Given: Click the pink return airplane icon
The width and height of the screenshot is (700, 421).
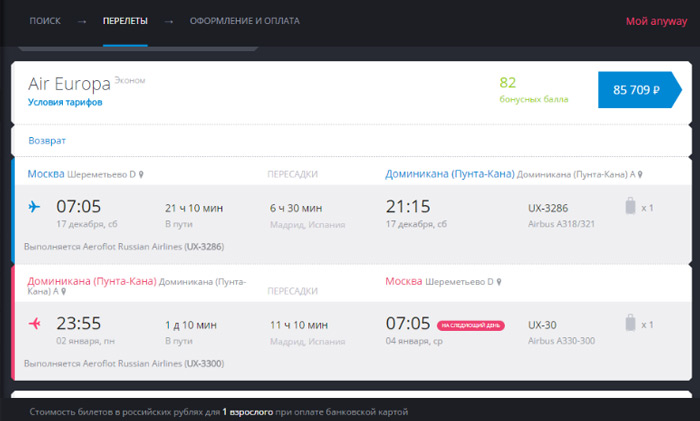Looking at the screenshot, I should tap(34, 323).
